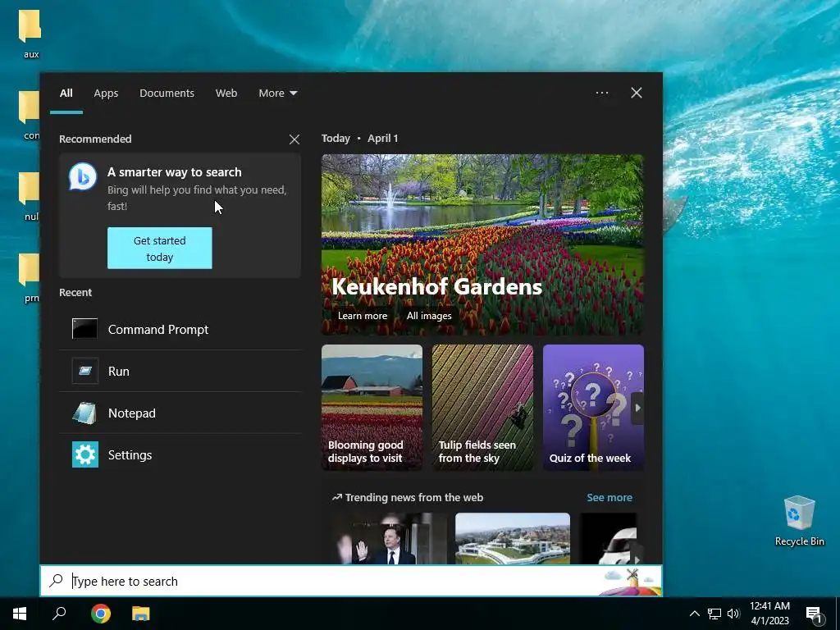Open the volume speaker tray icon

click(x=733, y=614)
